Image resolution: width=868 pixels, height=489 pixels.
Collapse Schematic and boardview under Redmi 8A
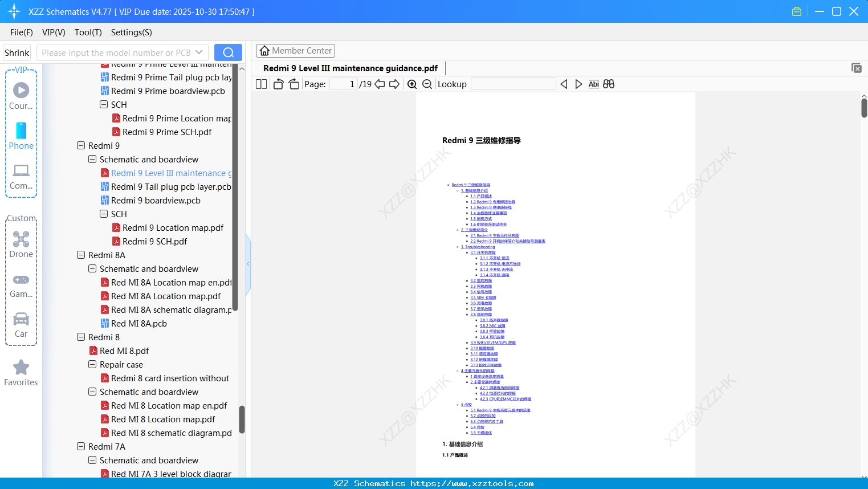92,268
